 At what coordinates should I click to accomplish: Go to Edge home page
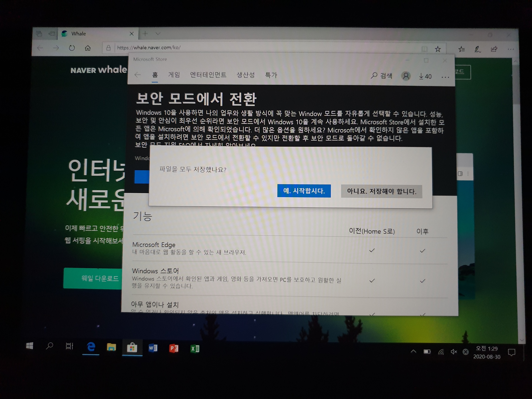pyautogui.click(x=88, y=48)
